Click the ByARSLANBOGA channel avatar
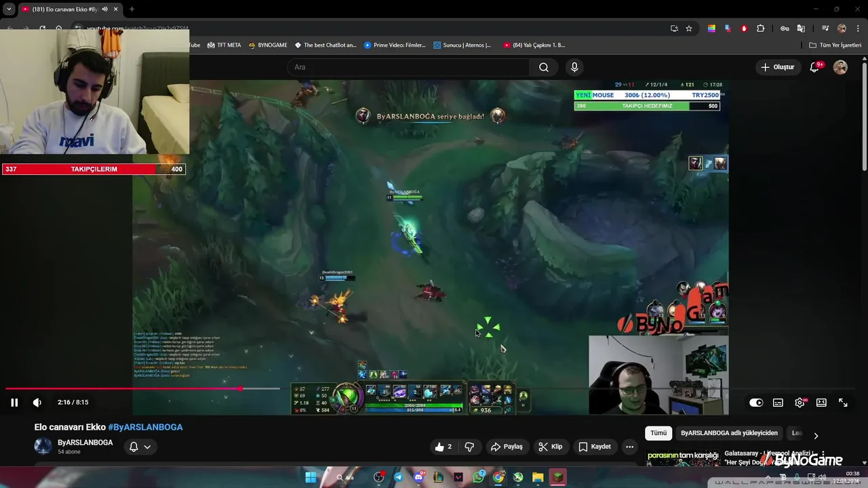Viewport: 868px width, 488px height. point(43,447)
